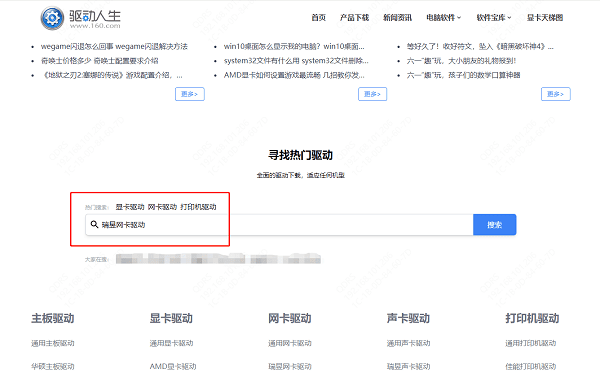Open article 六一趣玩 孩子们的数学口算神器

pyautogui.click(x=463, y=75)
